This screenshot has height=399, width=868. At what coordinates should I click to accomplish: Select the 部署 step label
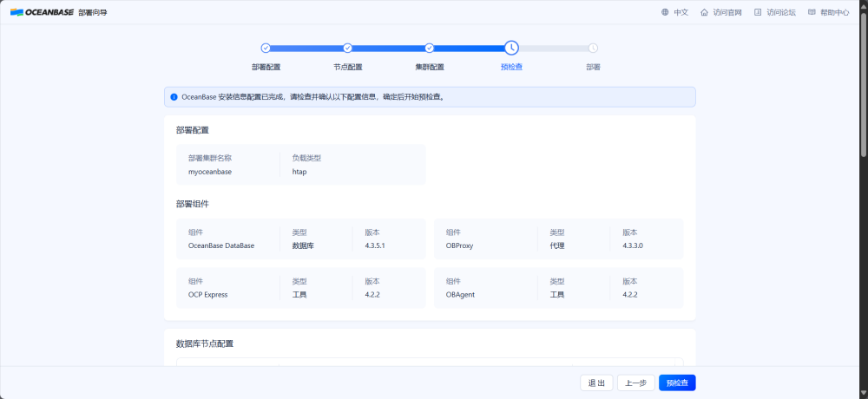point(593,67)
